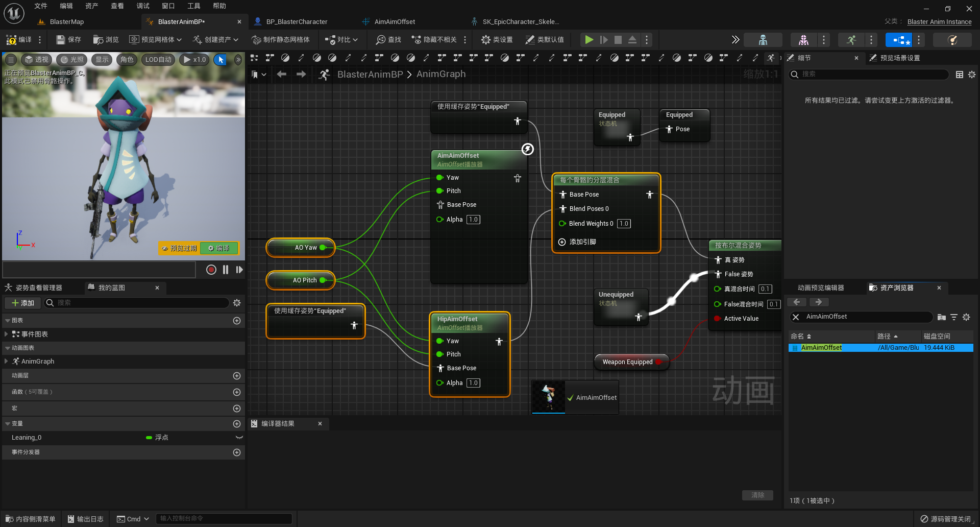Expand the AnimGraph tree item

pos(6,362)
